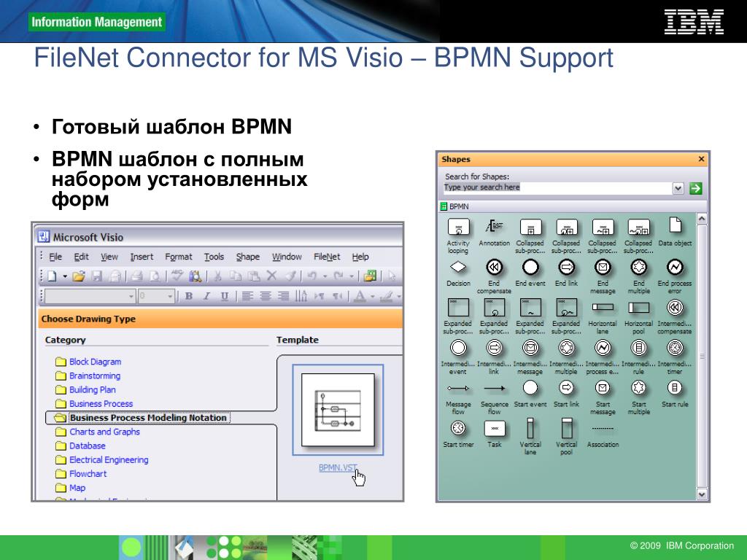Image resolution: width=747 pixels, height=560 pixels.
Task: Select the End compensate shape
Action: (x=494, y=267)
